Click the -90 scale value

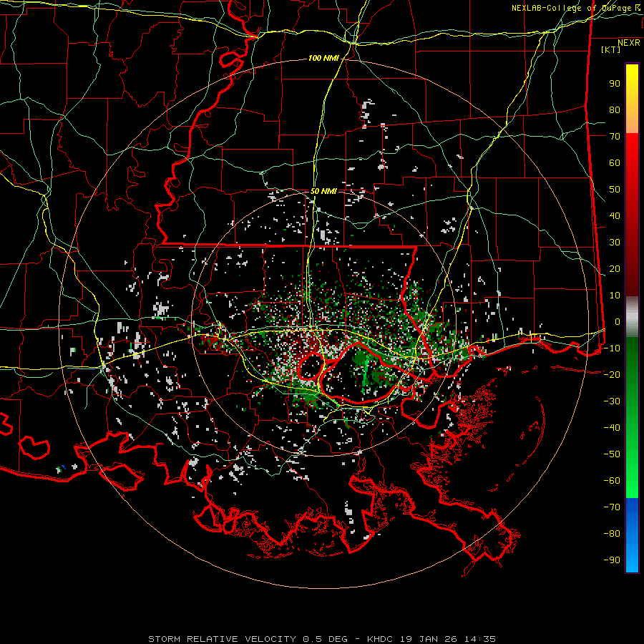point(612,560)
